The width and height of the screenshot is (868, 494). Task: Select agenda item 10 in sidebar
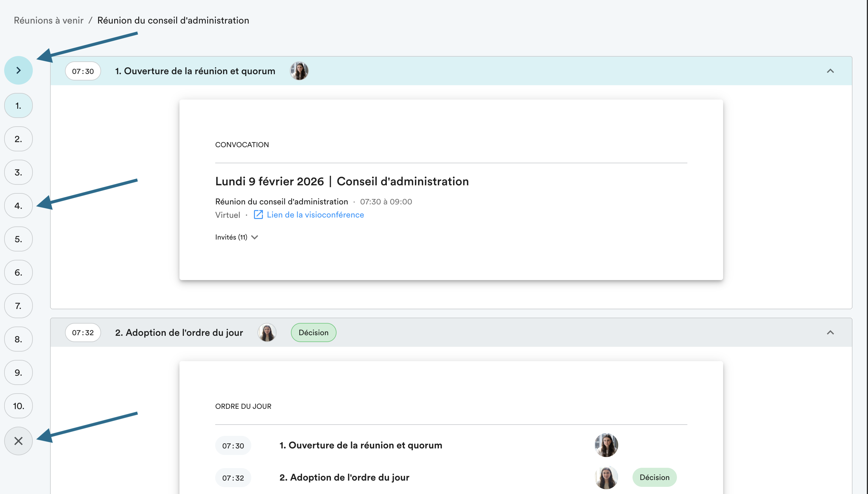18,406
